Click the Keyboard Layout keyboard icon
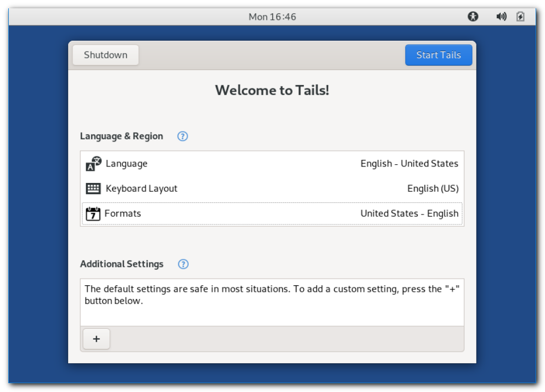545x392 pixels. tap(94, 189)
